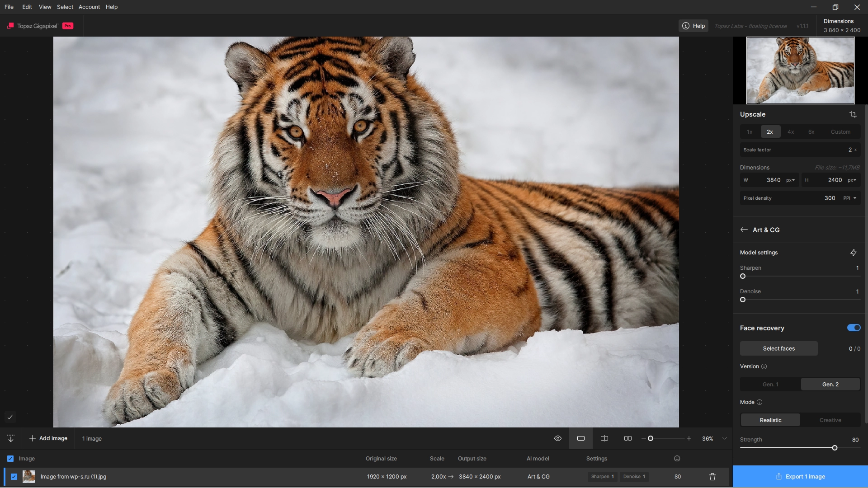868x488 pixels.
Task: Switch to single image view mode
Action: click(x=581, y=438)
